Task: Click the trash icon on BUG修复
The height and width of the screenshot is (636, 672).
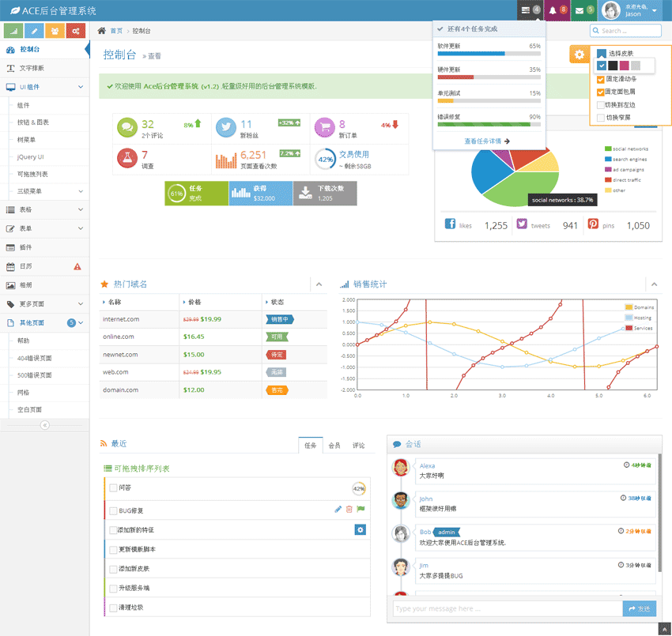Action: click(x=349, y=510)
